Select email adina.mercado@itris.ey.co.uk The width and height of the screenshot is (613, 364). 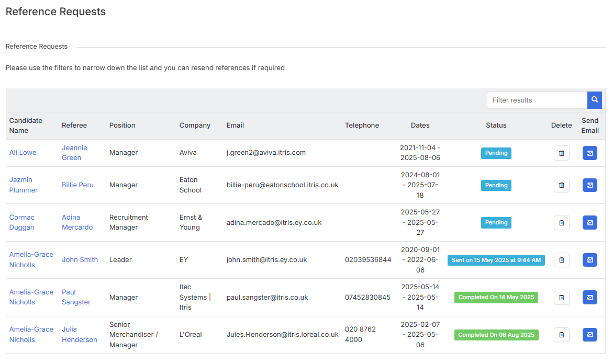[274, 222]
